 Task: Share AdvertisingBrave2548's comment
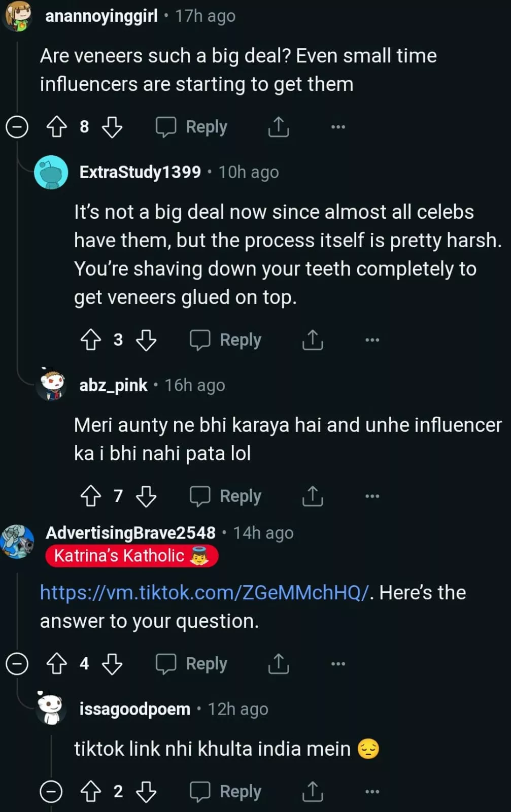[278, 664]
